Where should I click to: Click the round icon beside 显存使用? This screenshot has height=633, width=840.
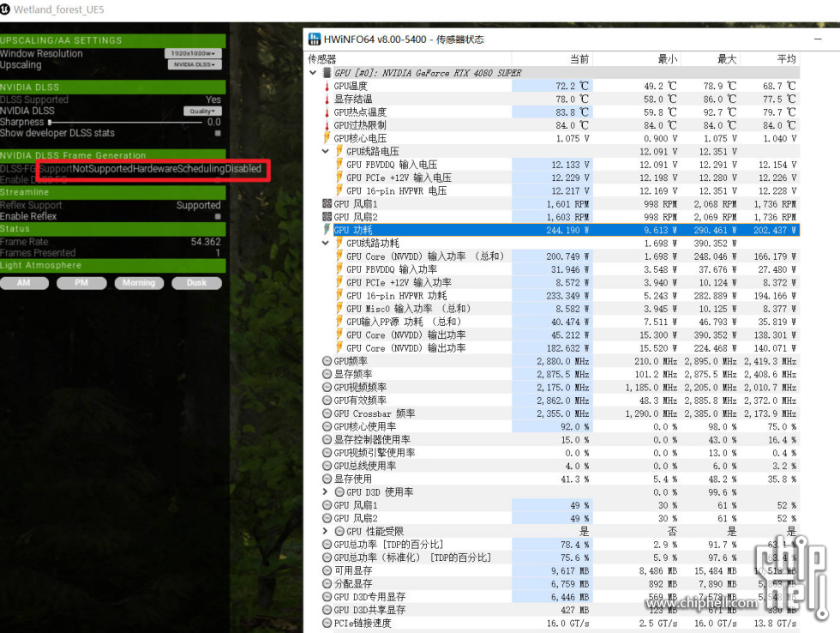[327, 479]
